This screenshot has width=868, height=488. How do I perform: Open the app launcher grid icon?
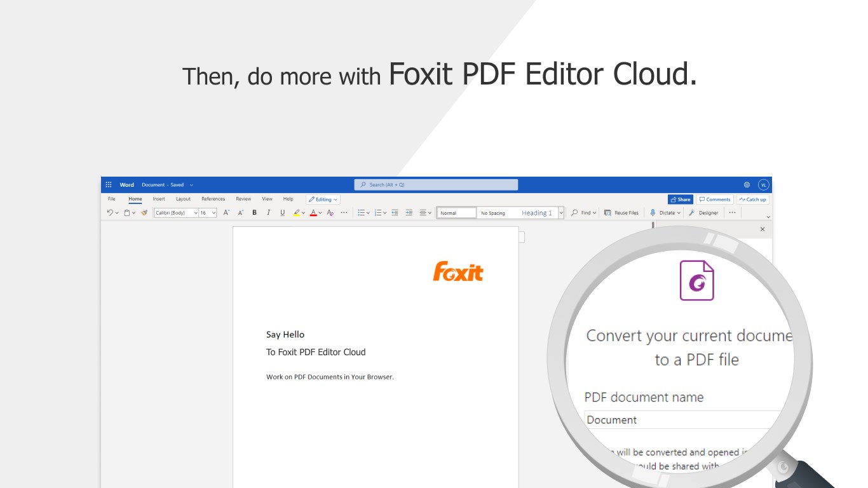tap(109, 185)
